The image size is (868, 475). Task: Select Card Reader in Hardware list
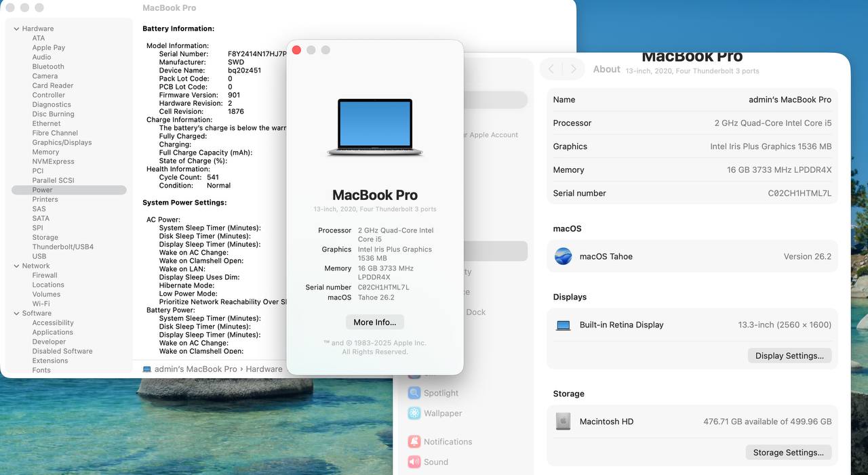pyautogui.click(x=53, y=85)
